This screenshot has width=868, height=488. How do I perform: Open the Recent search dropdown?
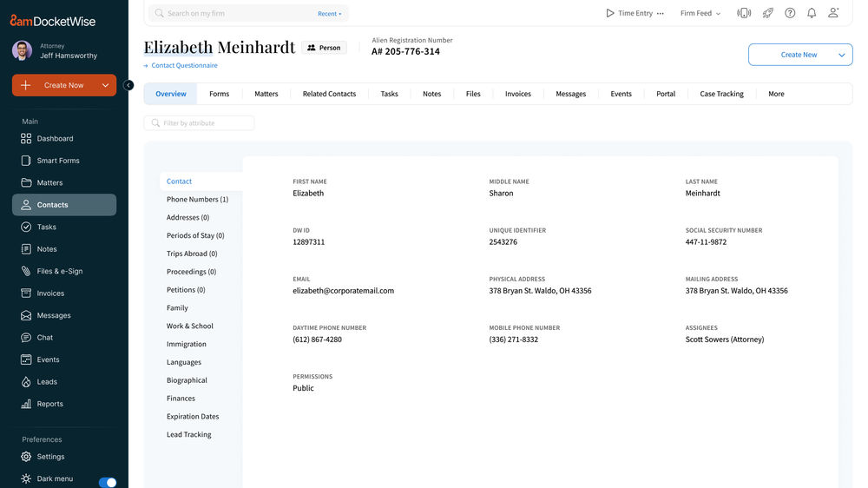point(329,14)
